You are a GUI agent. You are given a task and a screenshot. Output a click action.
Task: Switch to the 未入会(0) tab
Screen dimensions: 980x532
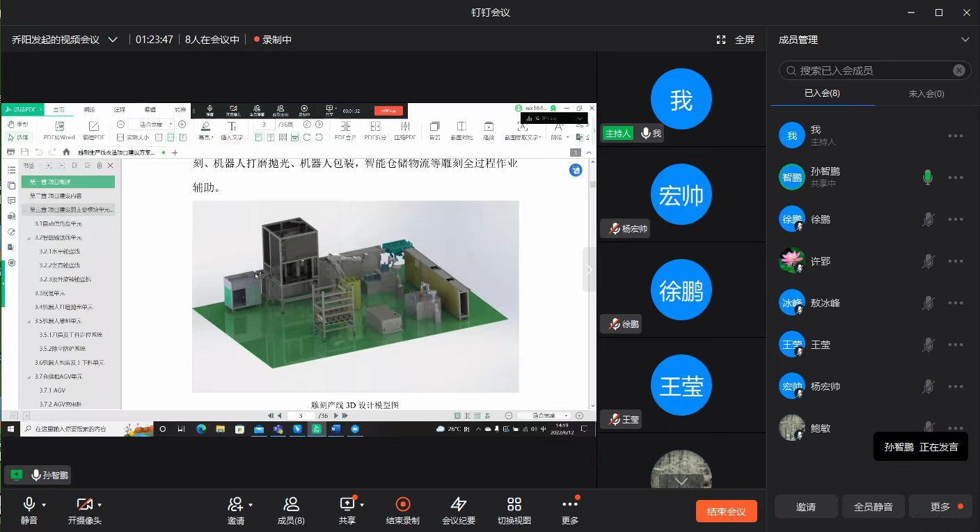[x=926, y=93]
